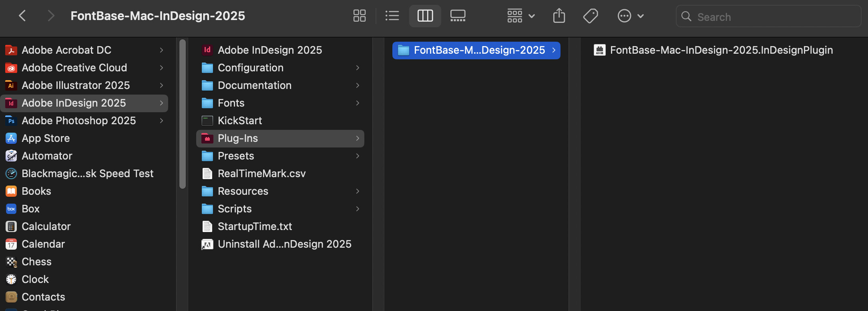Go forward with the right arrow button

click(50, 16)
